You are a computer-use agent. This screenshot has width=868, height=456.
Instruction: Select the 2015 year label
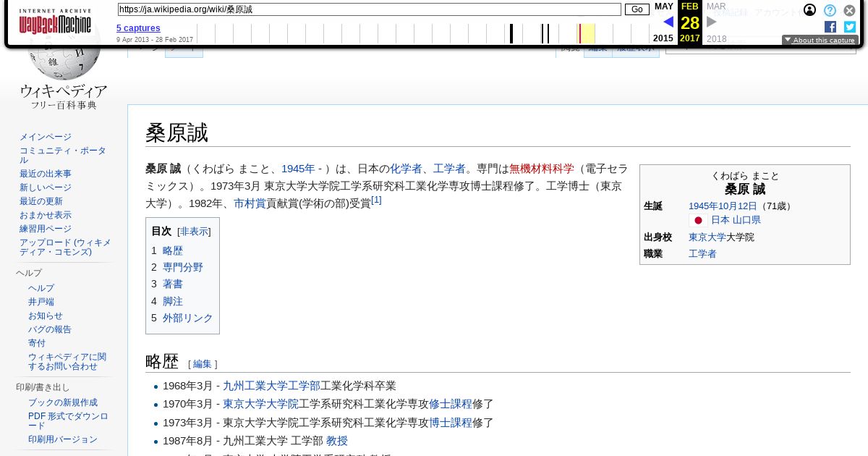click(x=663, y=38)
